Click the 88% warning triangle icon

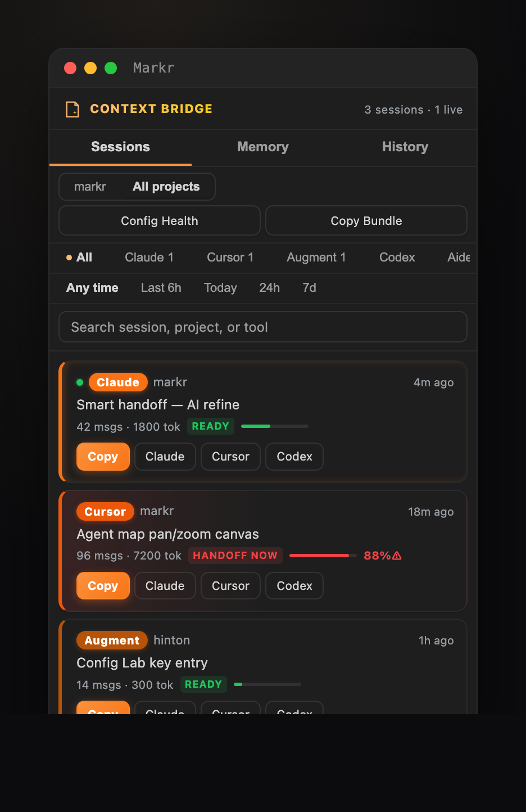pyautogui.click(x=397, y=556)
